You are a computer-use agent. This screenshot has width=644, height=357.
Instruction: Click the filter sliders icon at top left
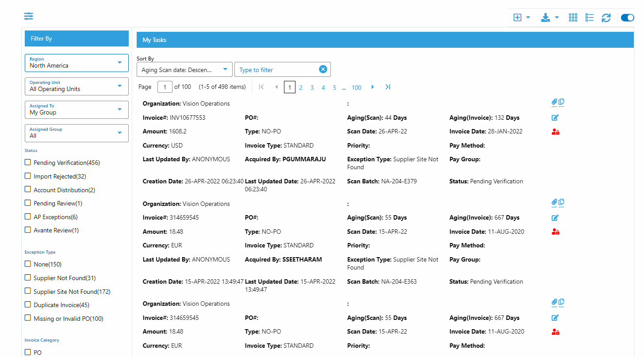tap(29, 16)
